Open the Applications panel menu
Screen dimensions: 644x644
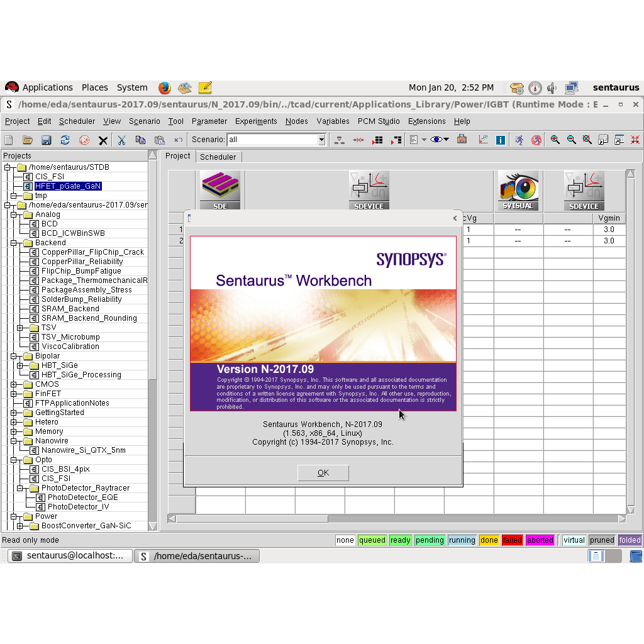(x=47, y=87)
